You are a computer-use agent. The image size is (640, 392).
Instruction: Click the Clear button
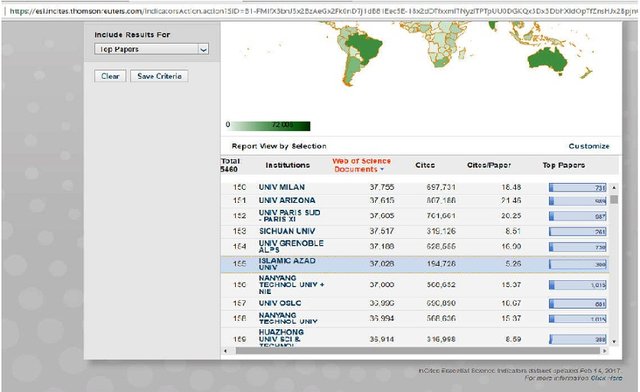click(110, 76)
